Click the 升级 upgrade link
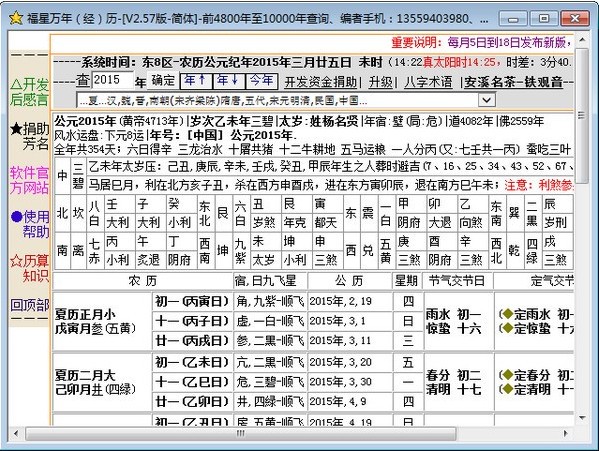 (380, 82)
